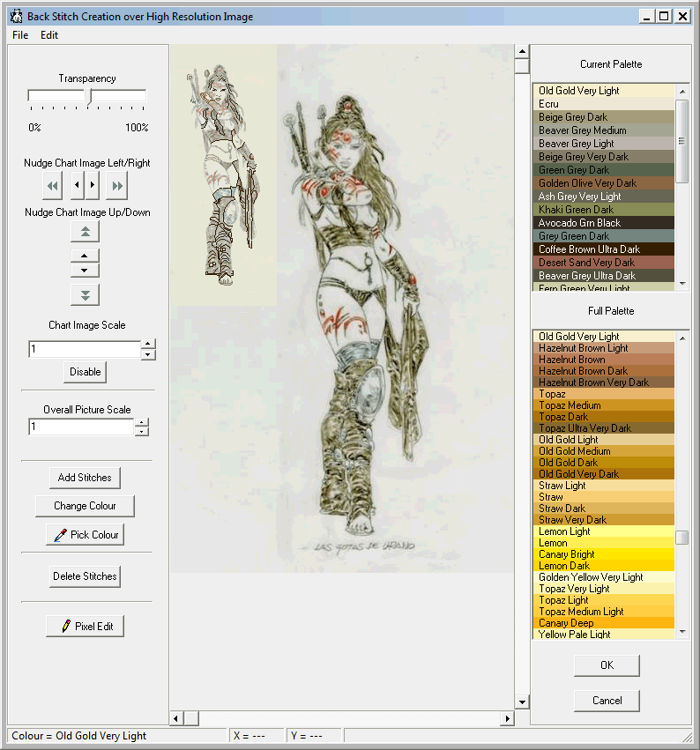Screen dimensions: 700x750
Task: Decrease Overall Picture Scale value
Action: click(142, 432)
